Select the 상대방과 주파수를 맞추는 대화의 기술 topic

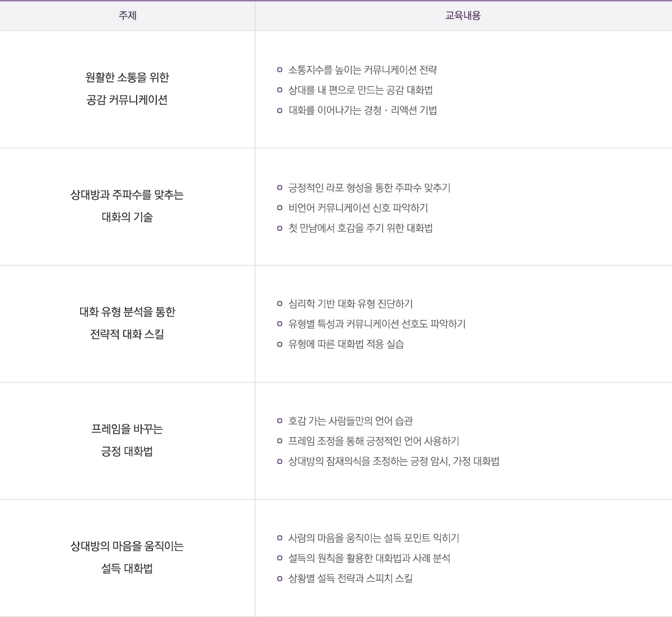coord(127,206)
